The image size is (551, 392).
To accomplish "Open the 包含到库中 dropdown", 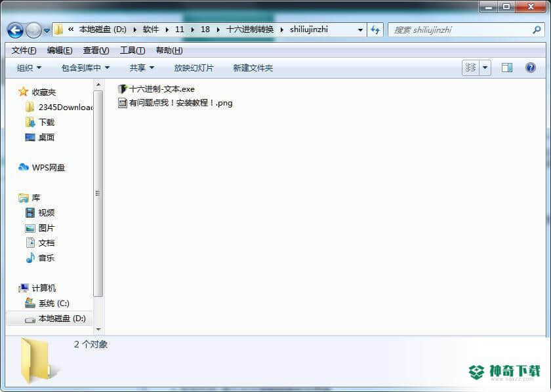I will point(85,68).
